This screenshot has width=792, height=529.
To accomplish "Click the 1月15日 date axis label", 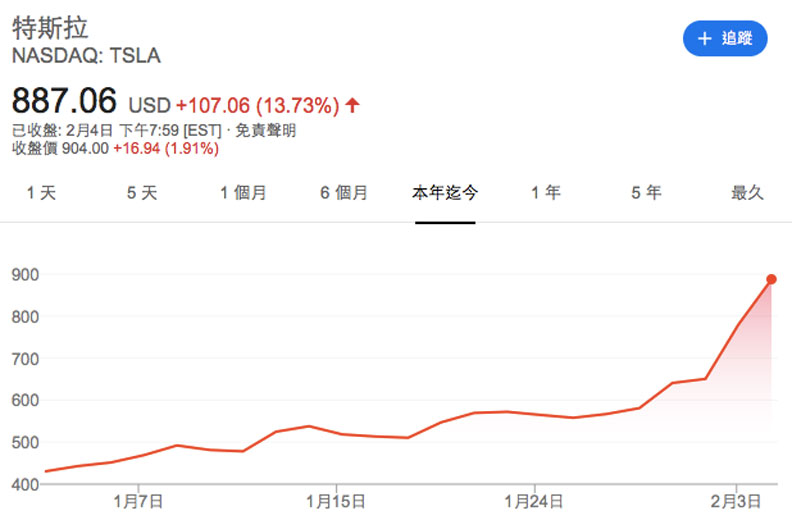I will 335,499.
